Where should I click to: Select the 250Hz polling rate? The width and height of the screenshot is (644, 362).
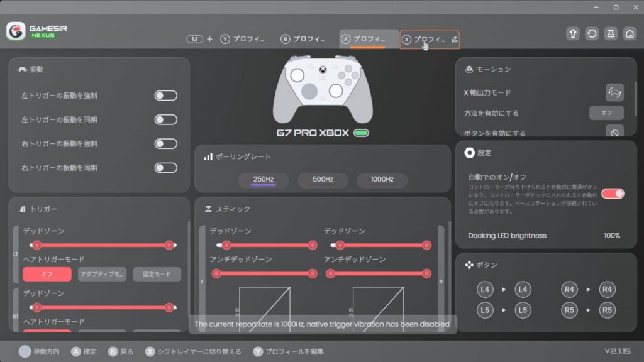pyautogui.click(x=264, y=179)
